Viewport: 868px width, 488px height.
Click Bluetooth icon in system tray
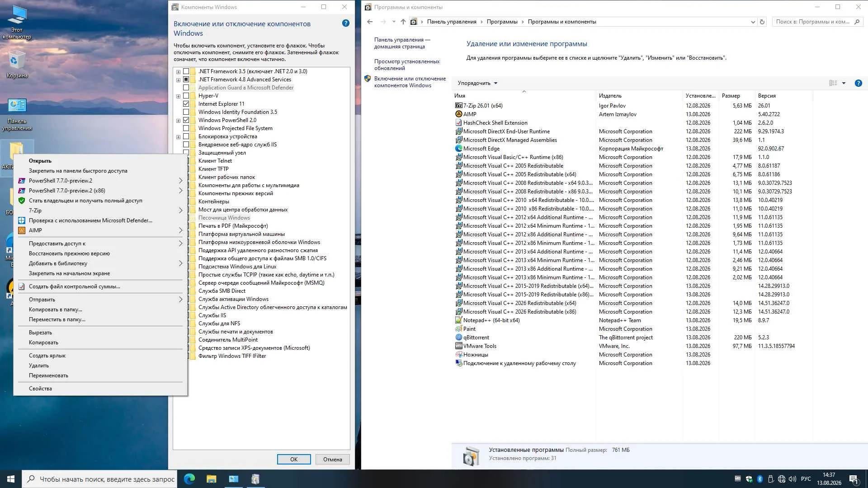coord(760,479)
